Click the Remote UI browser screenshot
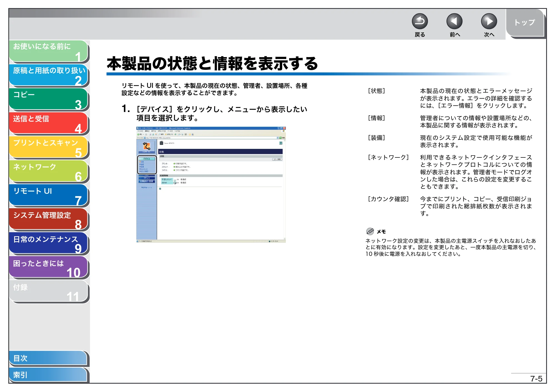The height and width of the screenshot is (392, 555). pyautogui.click(x=211, y=185)
